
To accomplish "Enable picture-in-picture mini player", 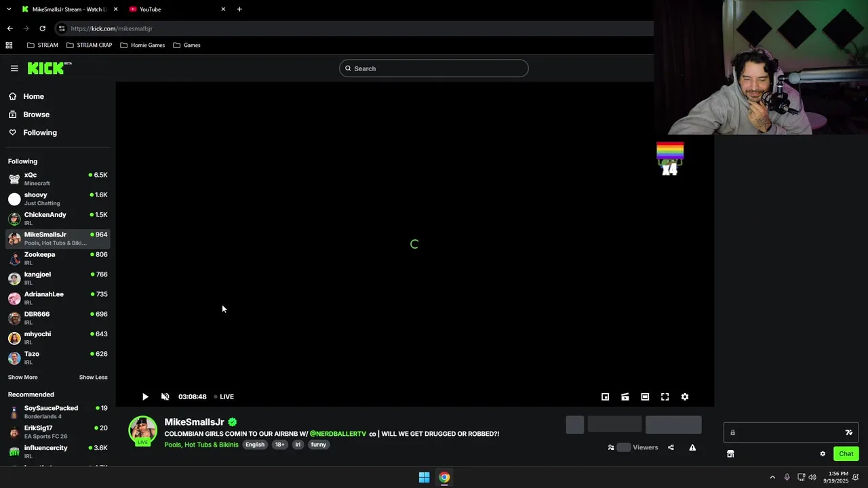I will coord(606,397).
